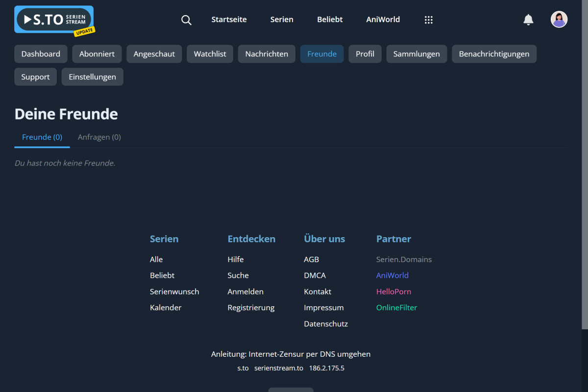
Task: Select the Freunde (0) tab
Action: pos(42,137)
